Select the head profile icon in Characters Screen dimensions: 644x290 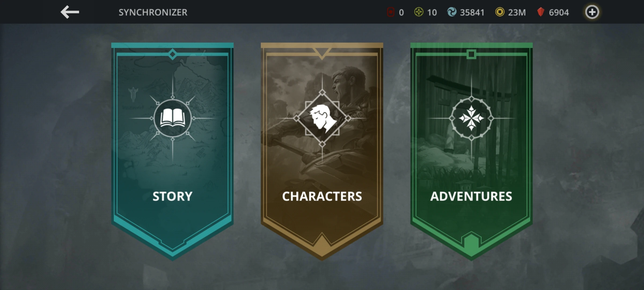(x=322, y=118)
